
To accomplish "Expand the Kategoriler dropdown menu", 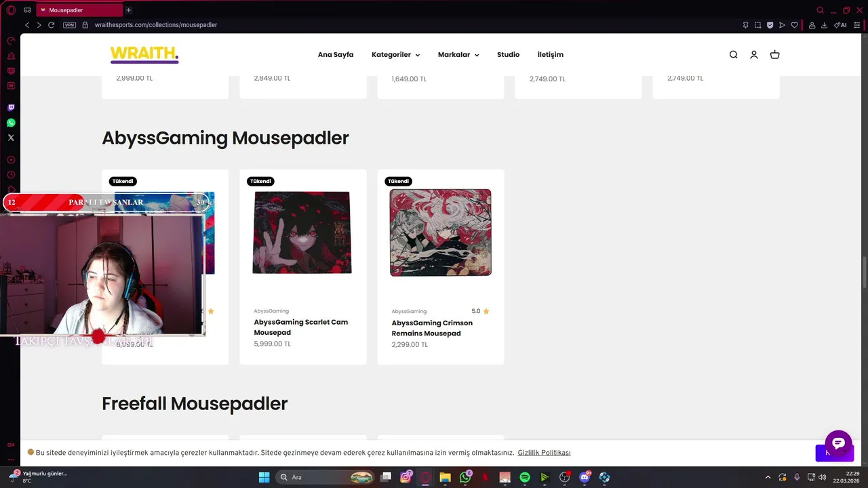I will (396, 55).
